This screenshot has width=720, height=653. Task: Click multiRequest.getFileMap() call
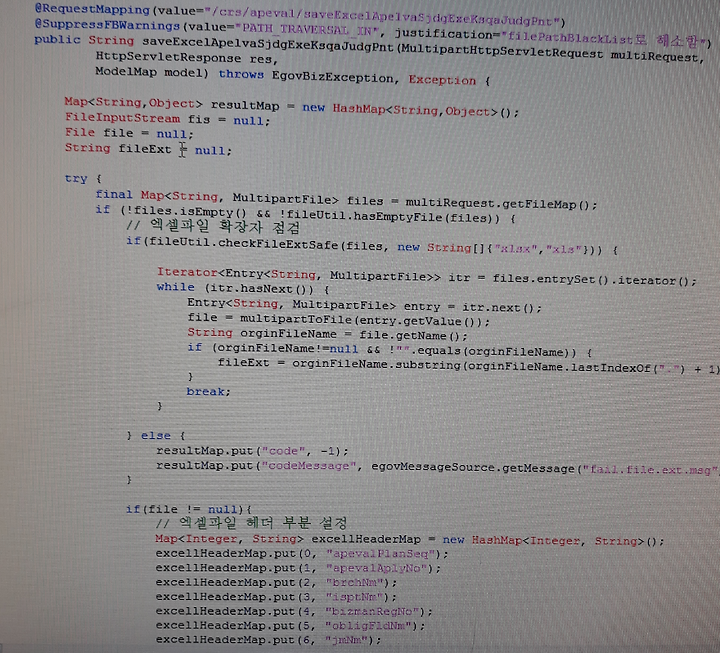(501, 203)
